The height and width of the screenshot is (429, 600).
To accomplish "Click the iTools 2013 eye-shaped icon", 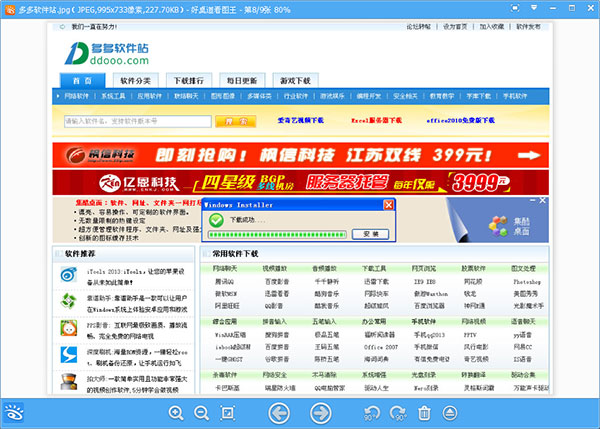I will 69,274.
